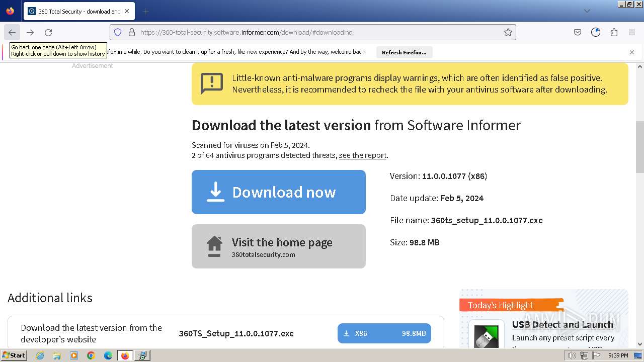Image resolution: width=644 pixels, height=362 pixels.
Task: Click the Refresh Firefox button
Action: [x=404, y=52]
